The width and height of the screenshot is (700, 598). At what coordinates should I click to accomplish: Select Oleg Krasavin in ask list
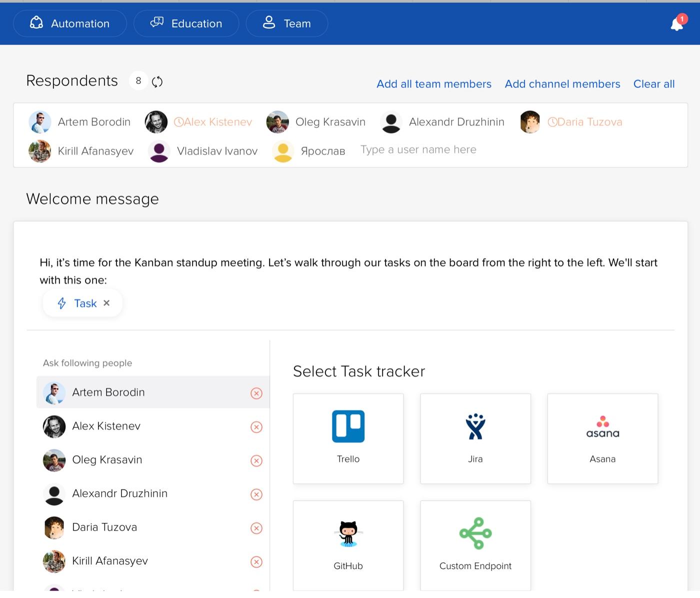click(x=153, y=460)
